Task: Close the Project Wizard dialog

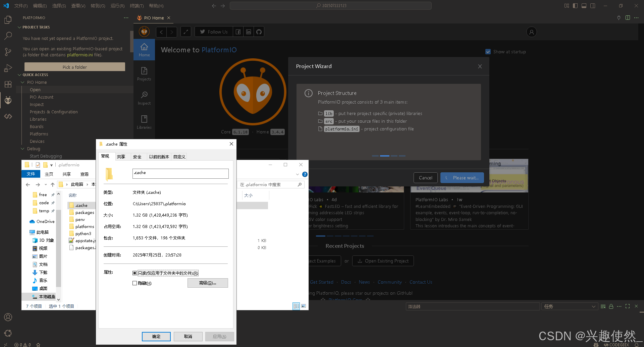Action: point(480,66)
